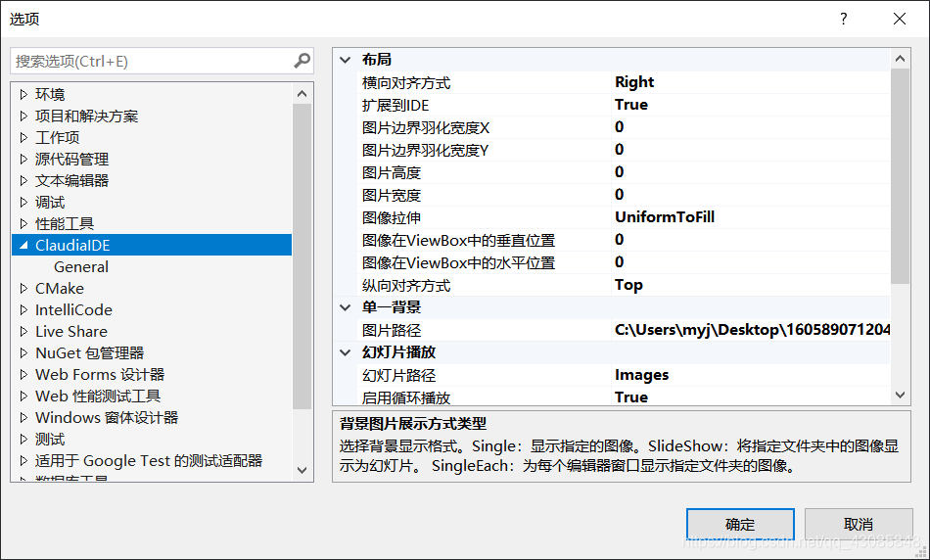
Task: Expand the 环境 tree node
Action: 23,94
